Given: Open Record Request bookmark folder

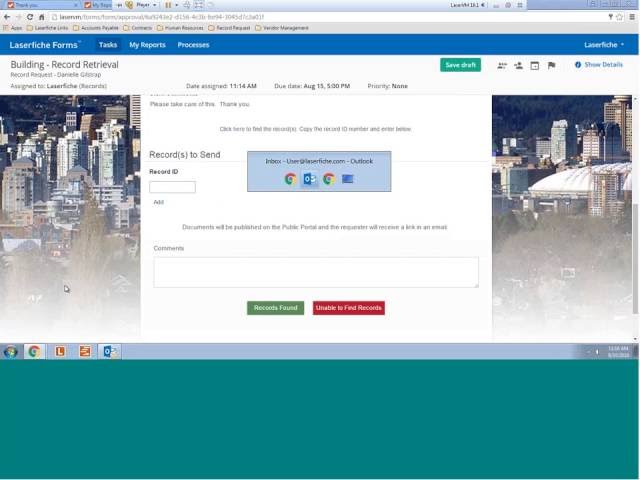Looking at the screenshot, I should pos(229,28).
